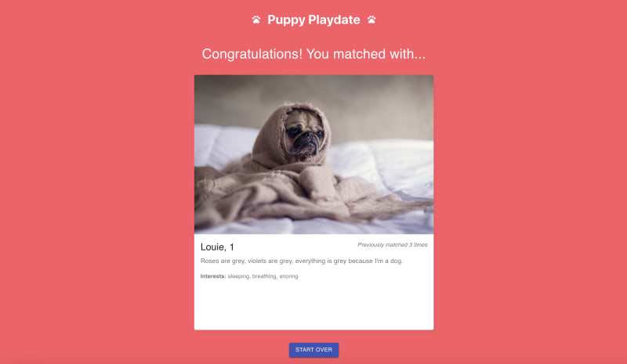Click the empty white area of match card
This screenshot has width=627, height=364.
click(313, 305)
